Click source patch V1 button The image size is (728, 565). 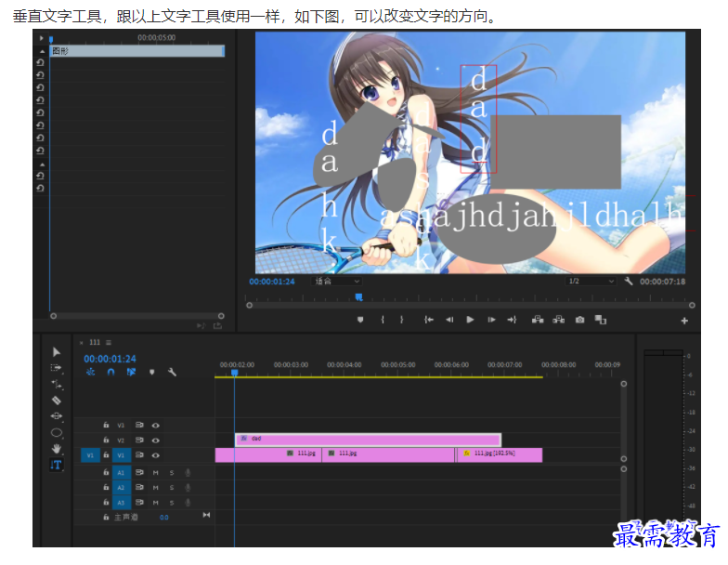[x=90, y=455]
